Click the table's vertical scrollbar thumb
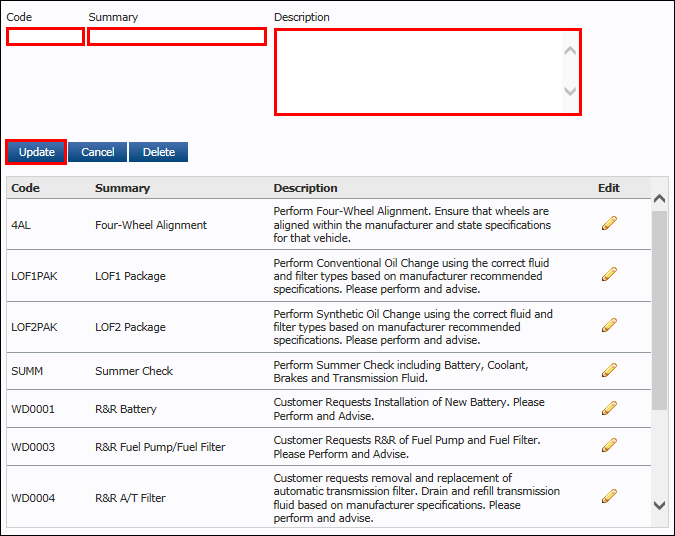 click(659, 310)
